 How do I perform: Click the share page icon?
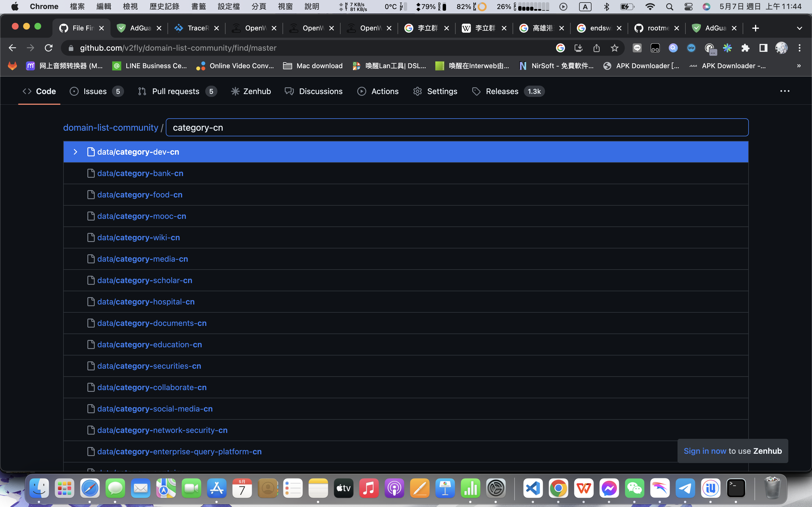tap(596, 48)
